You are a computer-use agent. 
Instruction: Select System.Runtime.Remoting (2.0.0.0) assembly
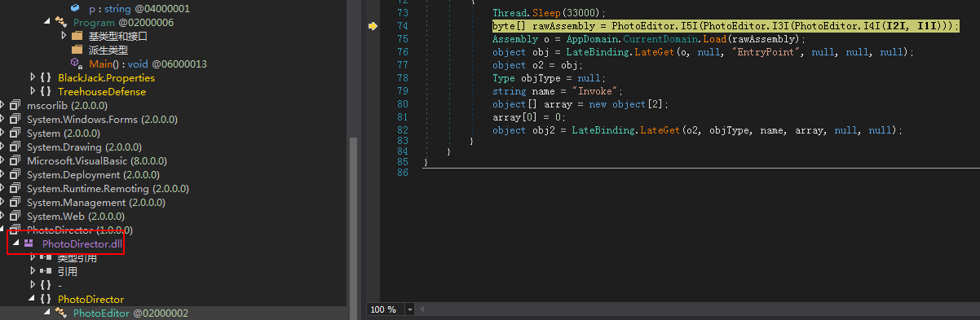click(x=108, y=188)
